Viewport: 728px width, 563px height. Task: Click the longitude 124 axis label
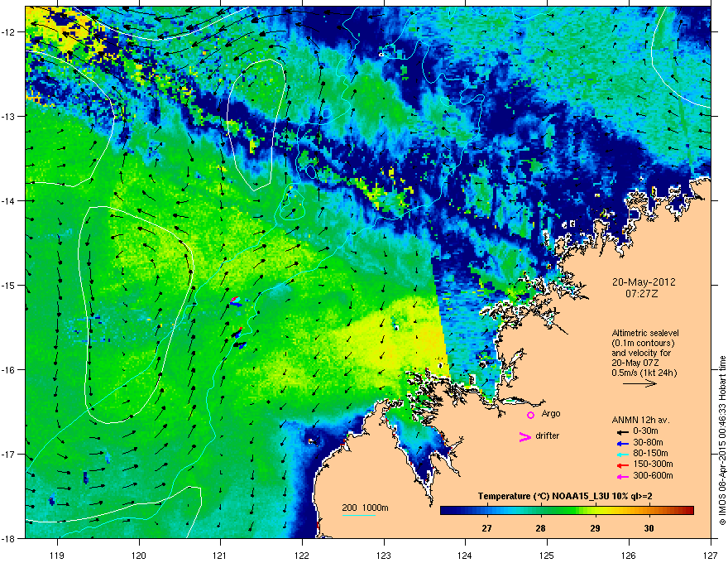pyautogui.click(x=465, y=556)
